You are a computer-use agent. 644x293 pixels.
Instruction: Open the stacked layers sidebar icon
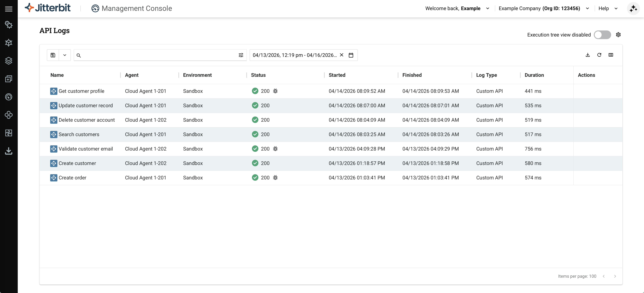click(9, 61)
